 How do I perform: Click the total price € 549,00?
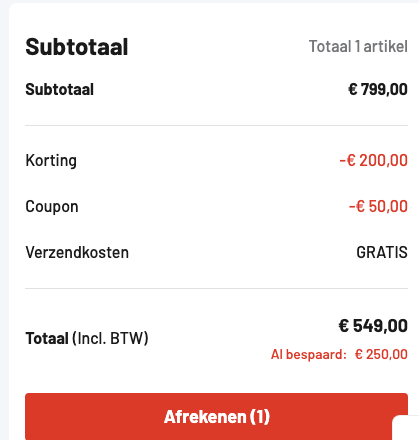(x=373, y=326)
